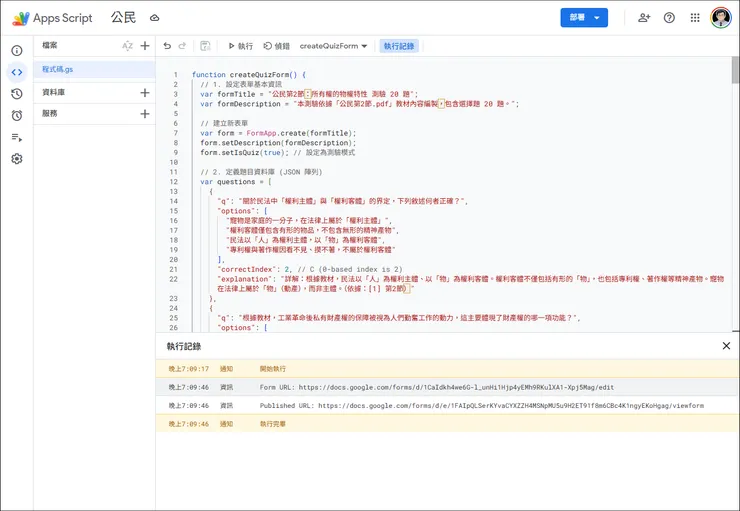Click line number 12 in the gutter

point(174,182)
